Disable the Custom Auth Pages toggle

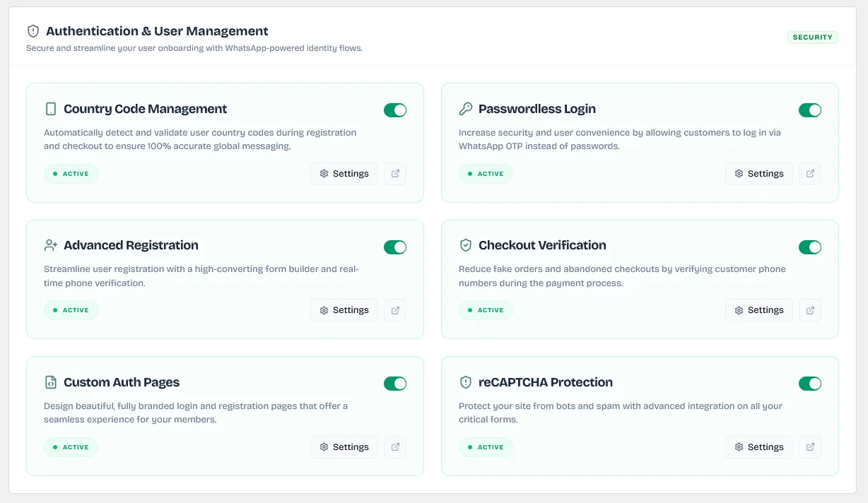(395, 384)
